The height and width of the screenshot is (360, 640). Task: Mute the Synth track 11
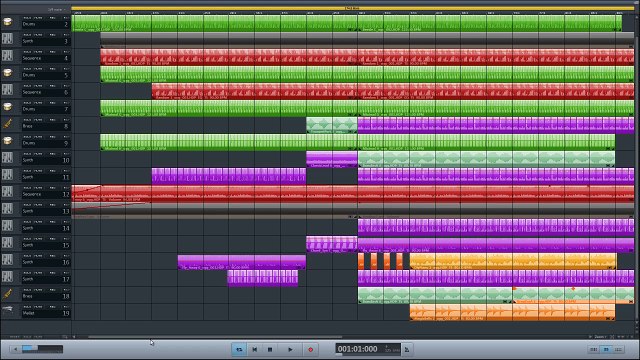click(x=38, y=171)
